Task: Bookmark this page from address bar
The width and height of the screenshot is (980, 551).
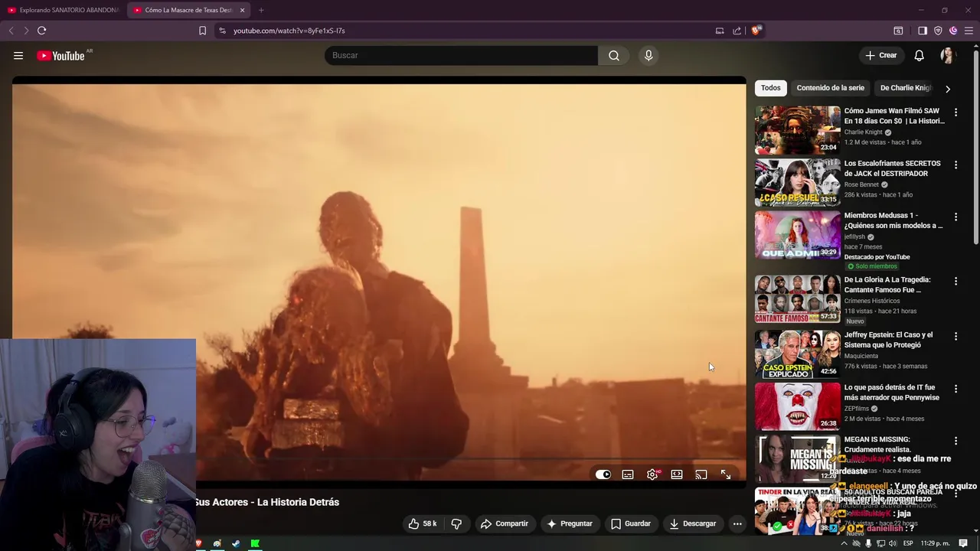Action: coord(202,31)
